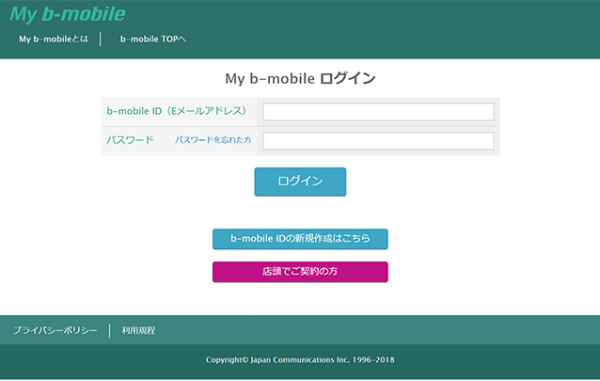This screenshot has width=600, height=381.
Task: Click the blue ログイン button
Action: (300, 182)
